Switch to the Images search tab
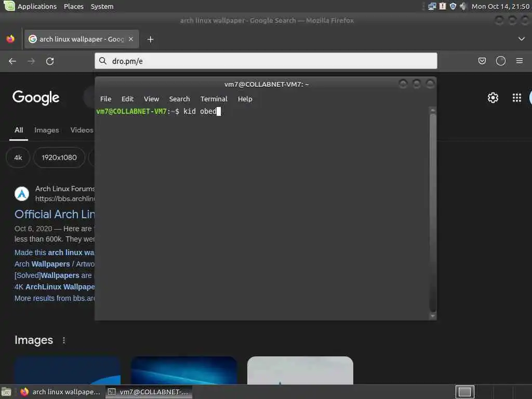 coord(46,130)
